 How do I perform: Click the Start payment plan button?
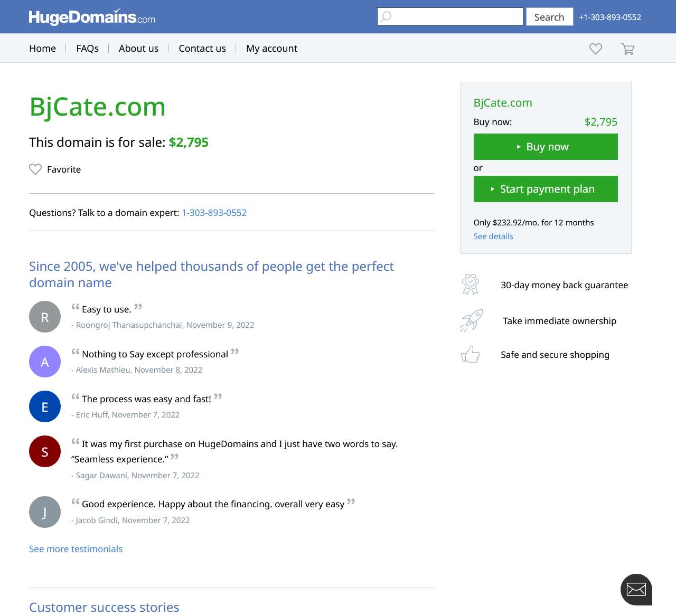coord(546,189)
